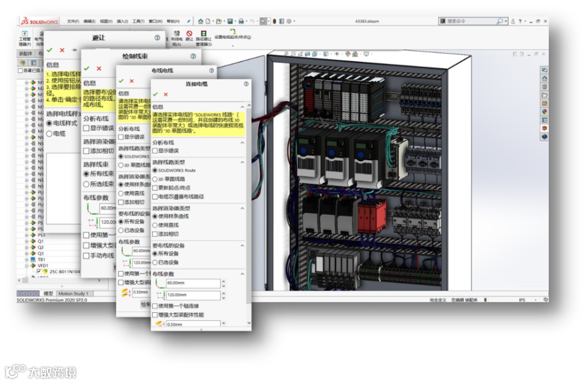The image size is (588, 383).
Task: Check 手动布线 in 绘制线束 panel
Action: click(x=86, y=256)
